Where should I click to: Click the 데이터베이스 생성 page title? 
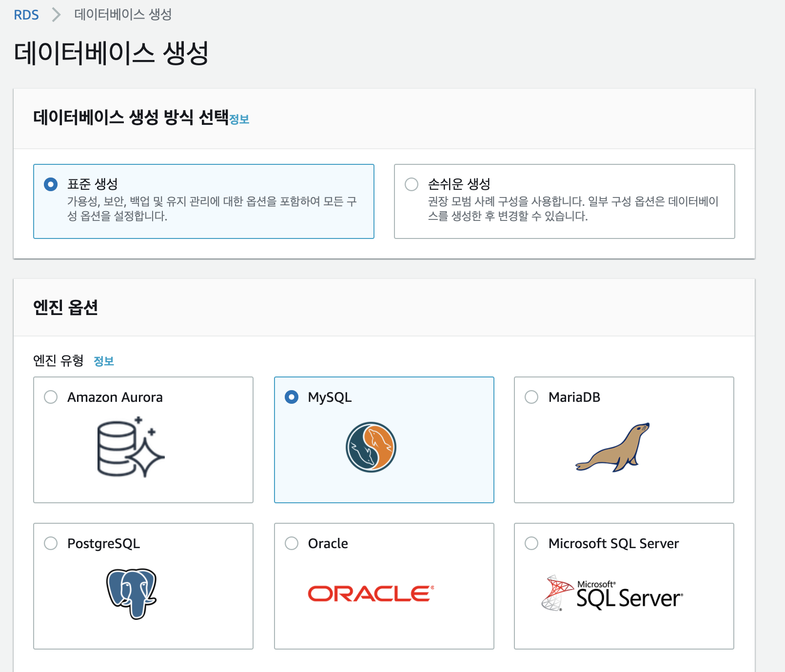pos(111,53)
